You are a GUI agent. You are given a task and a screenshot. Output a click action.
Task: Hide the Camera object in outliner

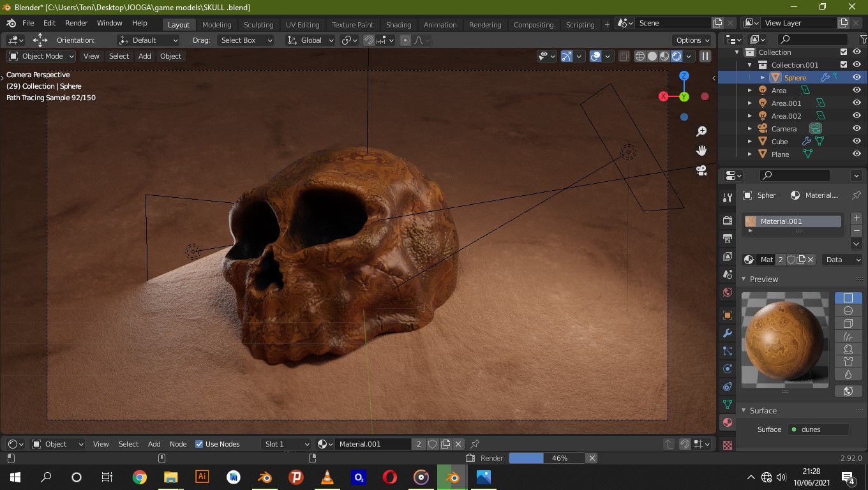tap(857, 128)
